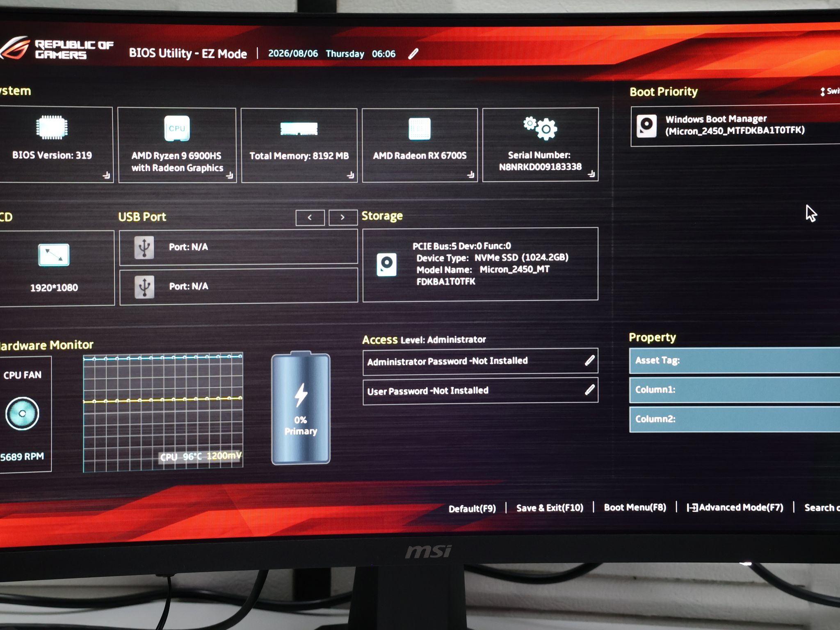Expand AMD Ryzen 9 tile corner arrow
The width and height of the screenshot is (840, 630).
point(230,176)
